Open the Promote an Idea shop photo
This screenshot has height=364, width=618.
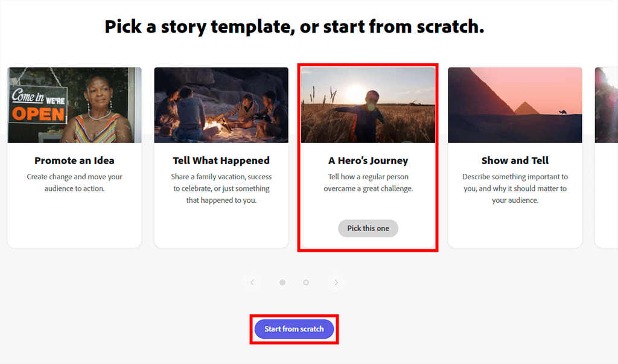pos(74,105)
